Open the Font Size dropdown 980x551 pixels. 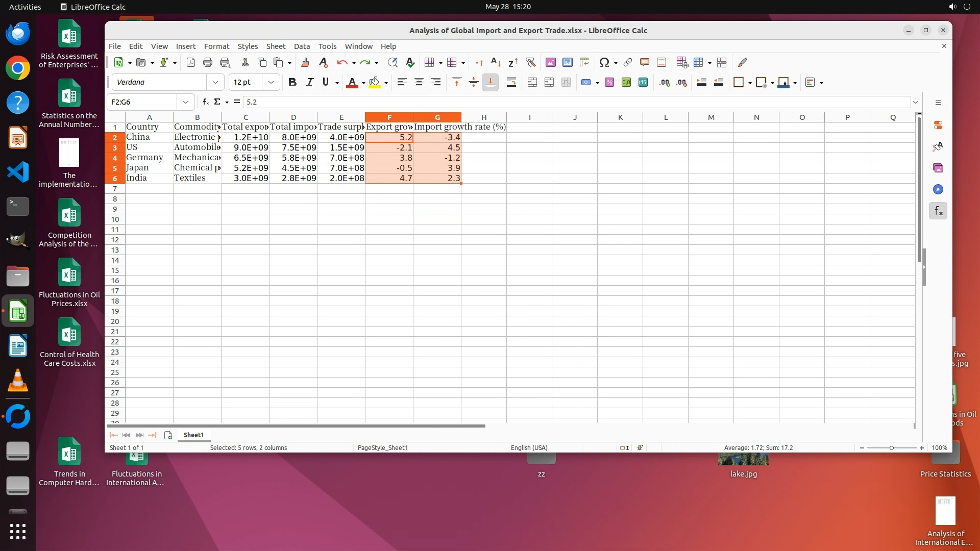271,82
